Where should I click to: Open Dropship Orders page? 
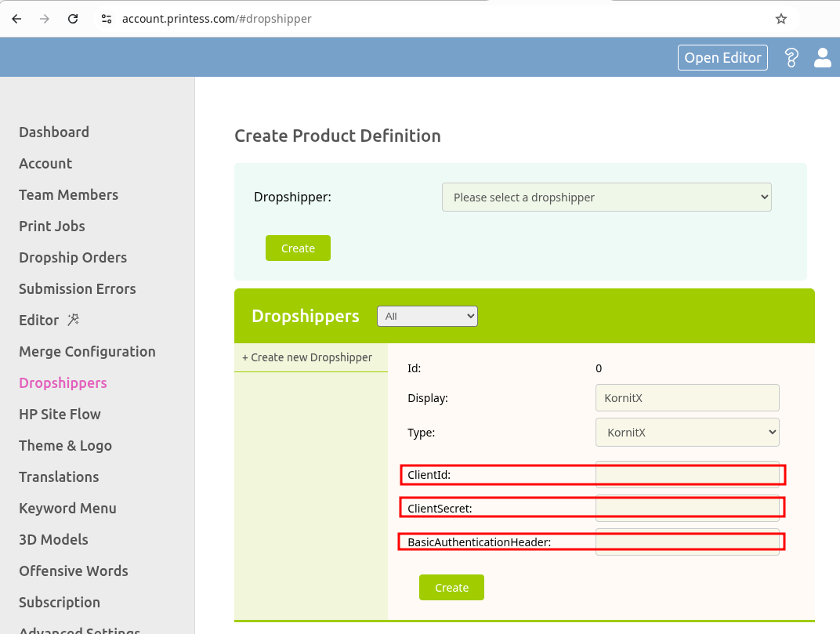73,257
